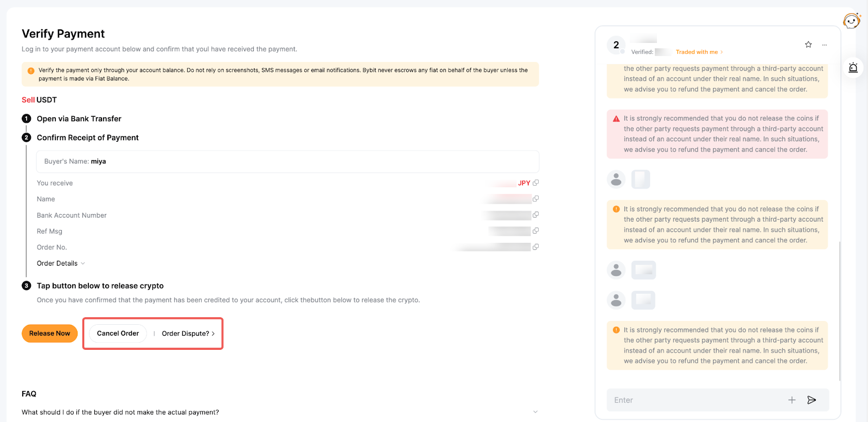Screen dimensions: 868x422
Task: Add an attachment with plus icon
Action: point(792,400)
